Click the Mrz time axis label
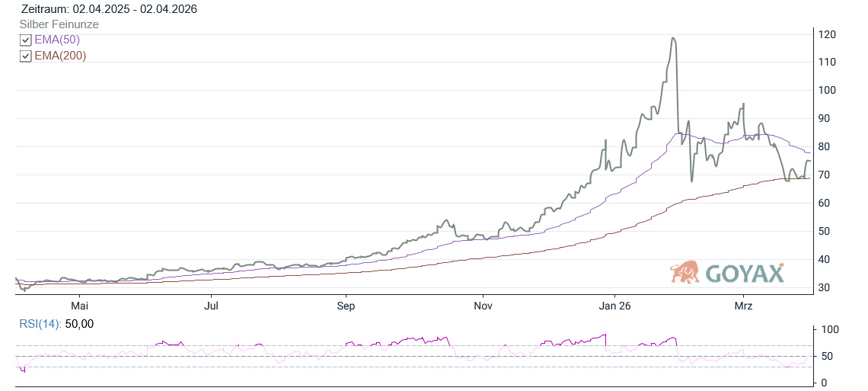868x391 pixels. coord(743,306)
